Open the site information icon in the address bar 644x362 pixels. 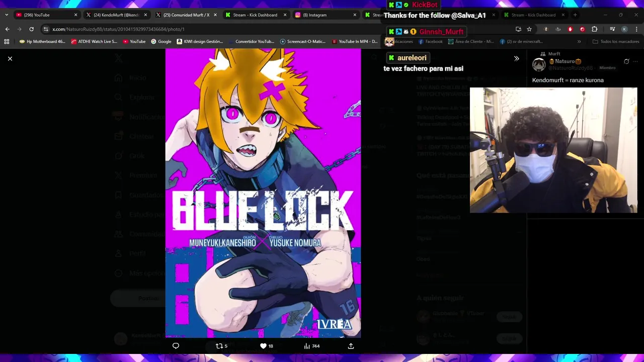pyautogui.click(x=46, y=29)
